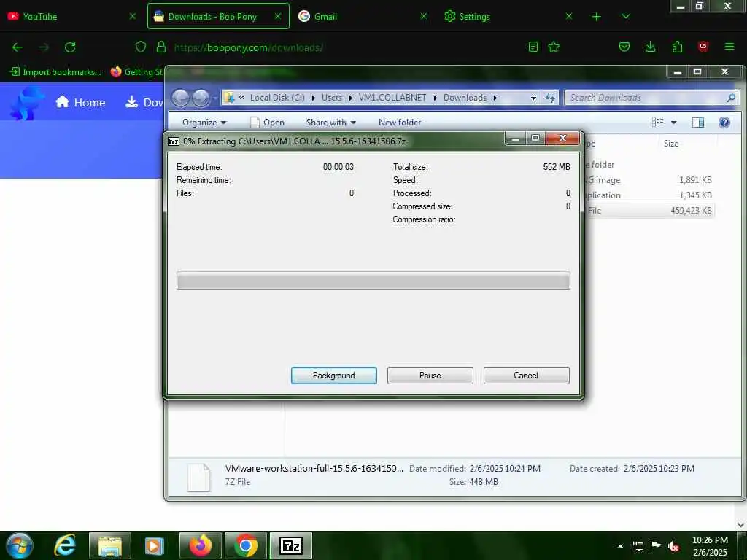The width and height of the screenshot is (747, 560).
Task: Select the Downloads - Bob Pony tab
Action: 212,17
